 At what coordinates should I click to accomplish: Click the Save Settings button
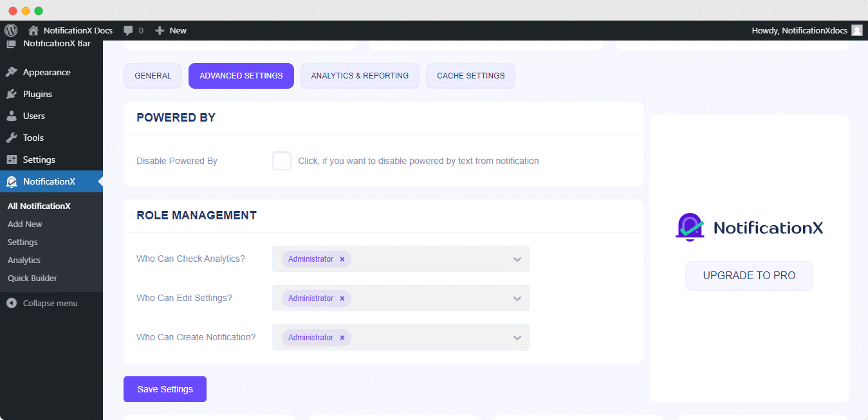click(165, 389)
